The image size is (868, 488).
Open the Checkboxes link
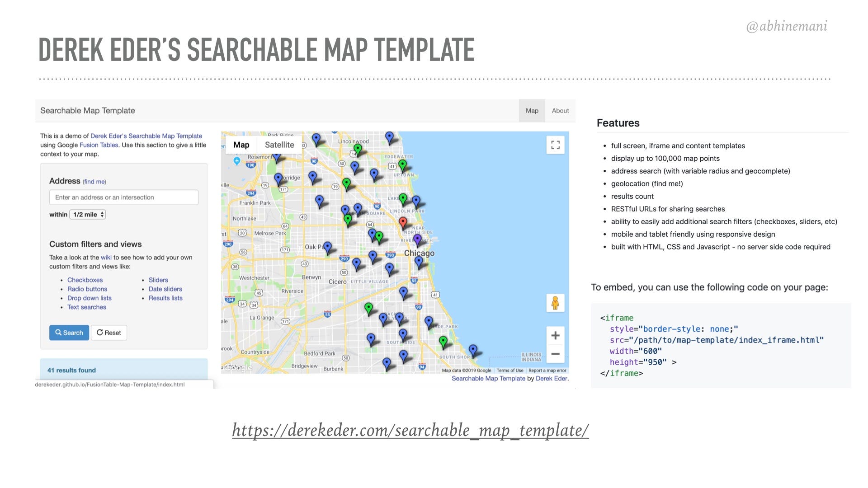pos(85,280)
